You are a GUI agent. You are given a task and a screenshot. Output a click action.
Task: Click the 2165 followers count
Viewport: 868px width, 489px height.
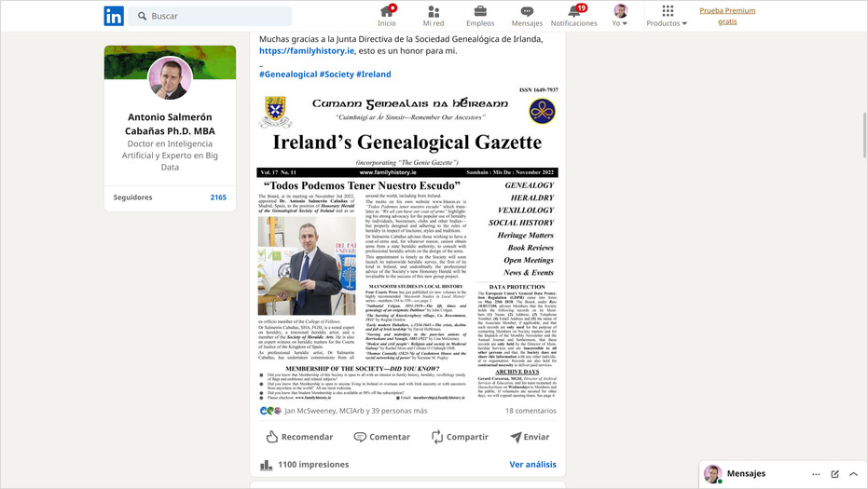pos(218,197)
